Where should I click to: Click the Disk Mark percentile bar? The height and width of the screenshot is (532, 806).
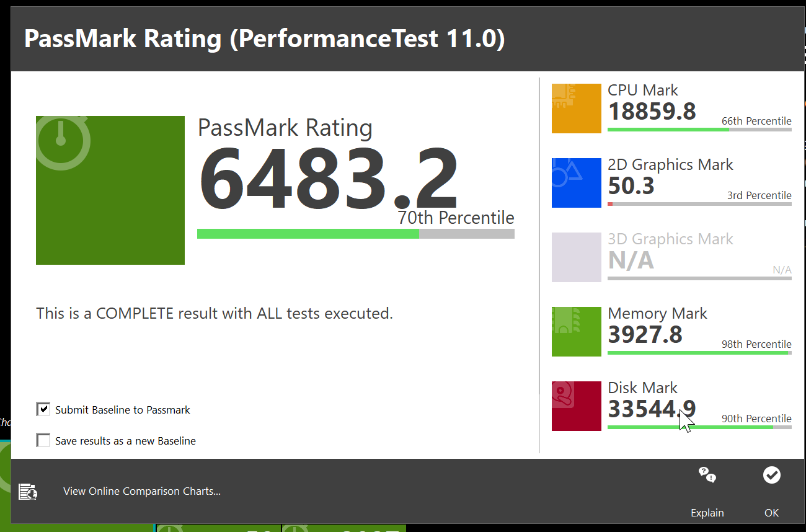(x=699, y=427)
